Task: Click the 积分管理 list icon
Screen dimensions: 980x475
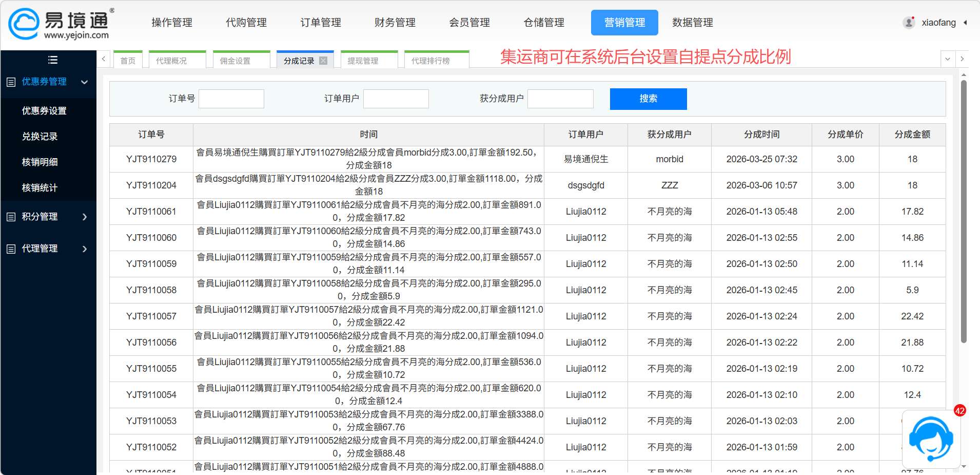Action: click(11, 217)
